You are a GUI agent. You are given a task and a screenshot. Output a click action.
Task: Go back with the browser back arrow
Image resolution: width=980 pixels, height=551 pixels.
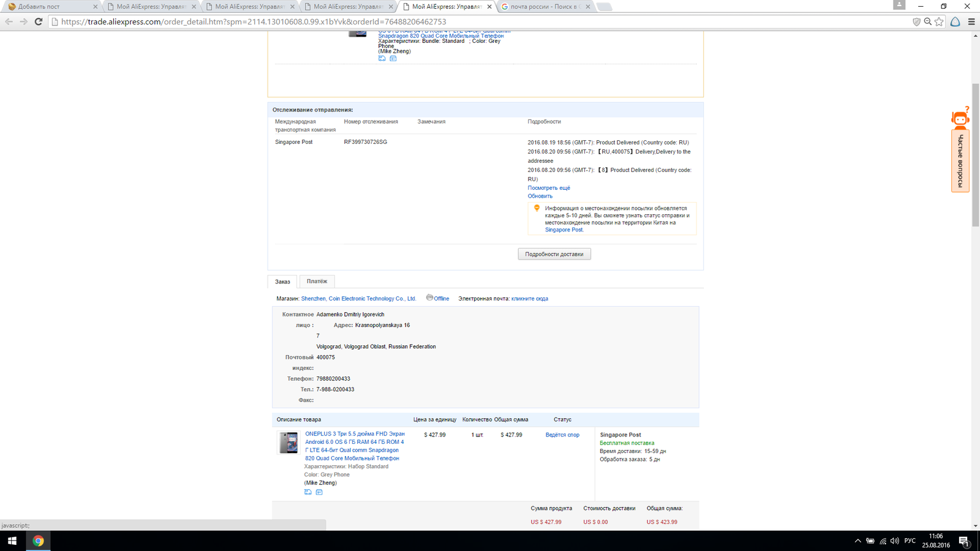pyautogui.click(x=9, y=21)
